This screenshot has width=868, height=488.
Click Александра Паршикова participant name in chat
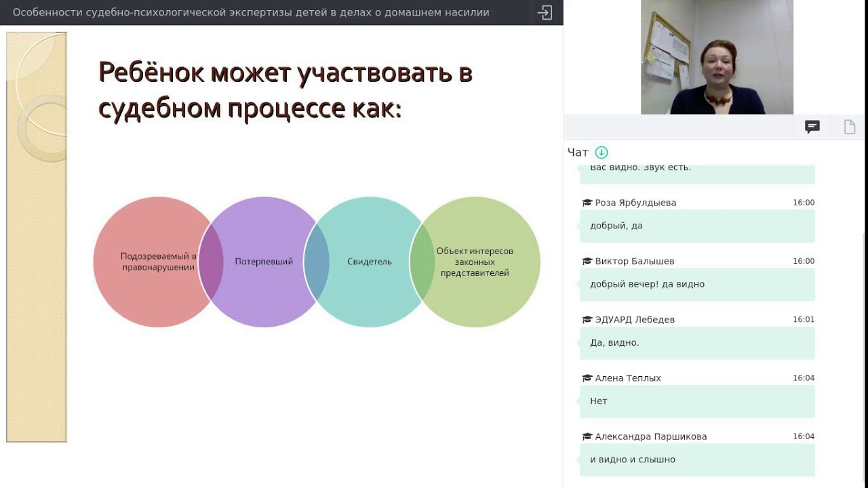pyautogui.click(x=651, y=436)
